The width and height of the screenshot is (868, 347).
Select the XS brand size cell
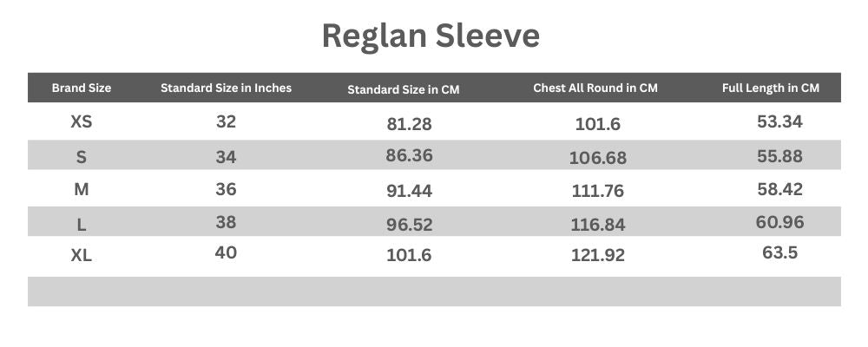81,122
